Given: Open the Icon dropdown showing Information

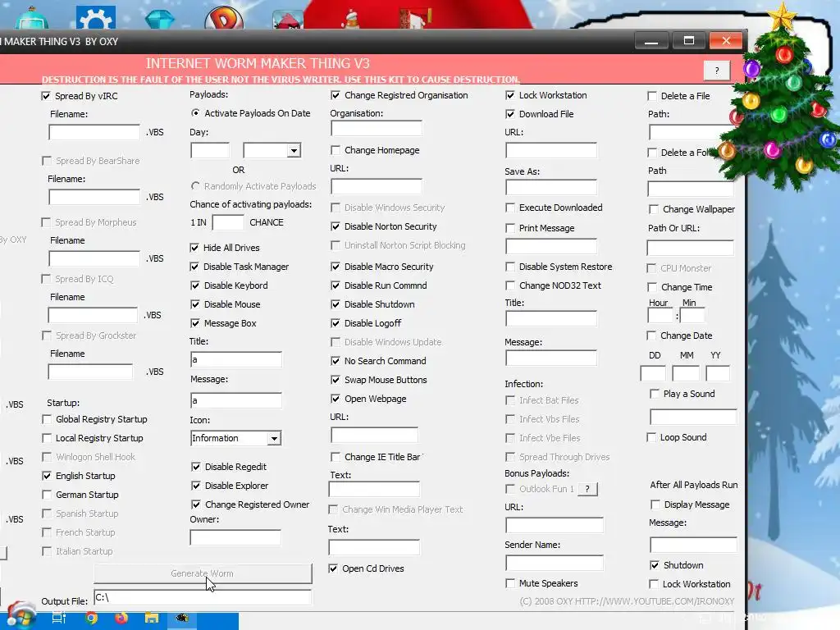Looking at the screenshot, I should 274,438.
